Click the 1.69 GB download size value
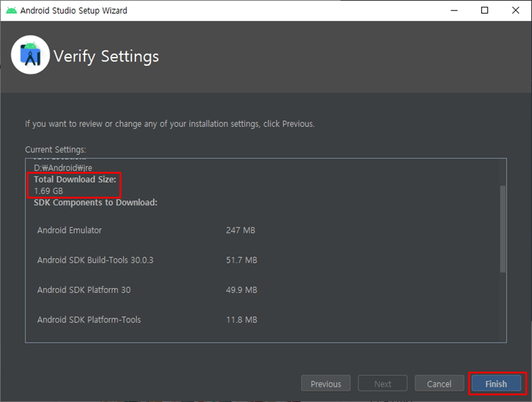The image size is (532, 402). [49, 191]
